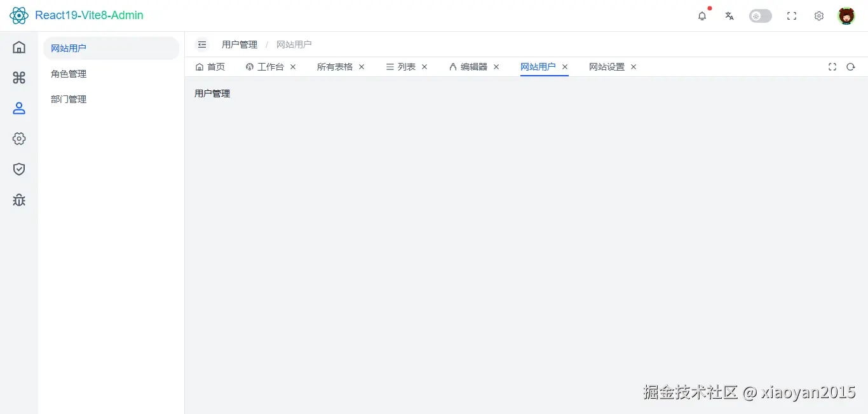Switch to the 首页 tab
The width and height of the screenshot is (868, 414).
[x=210, y=67]
